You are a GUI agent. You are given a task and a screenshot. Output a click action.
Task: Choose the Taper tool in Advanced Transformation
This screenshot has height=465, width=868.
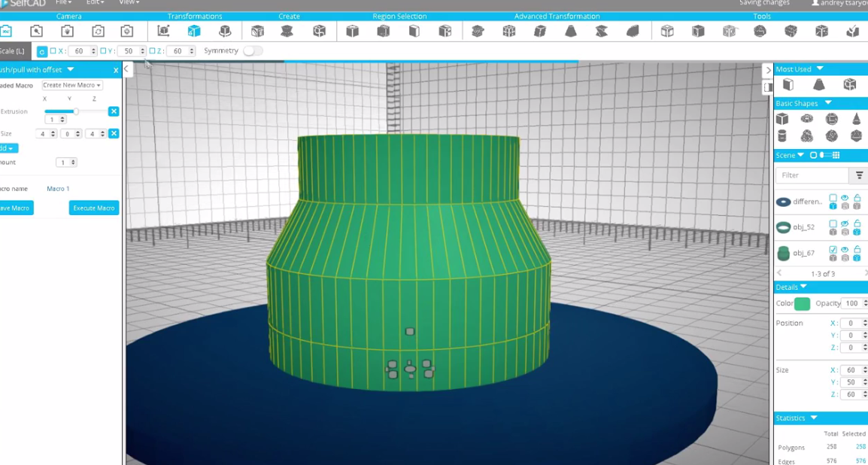[x=571, y=31]
